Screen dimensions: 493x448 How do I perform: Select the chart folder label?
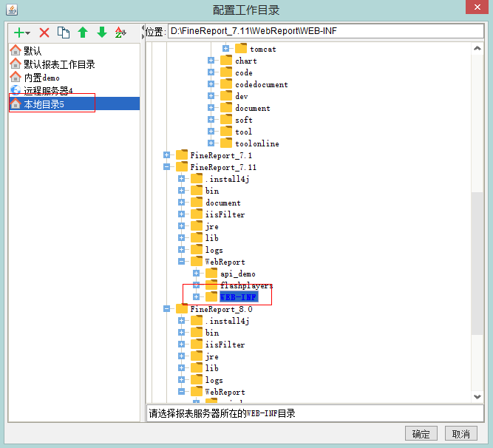coord(246,61)
